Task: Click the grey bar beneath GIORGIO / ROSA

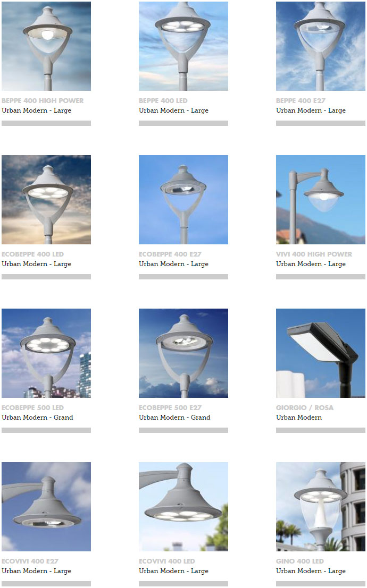Action: [320, 430]
